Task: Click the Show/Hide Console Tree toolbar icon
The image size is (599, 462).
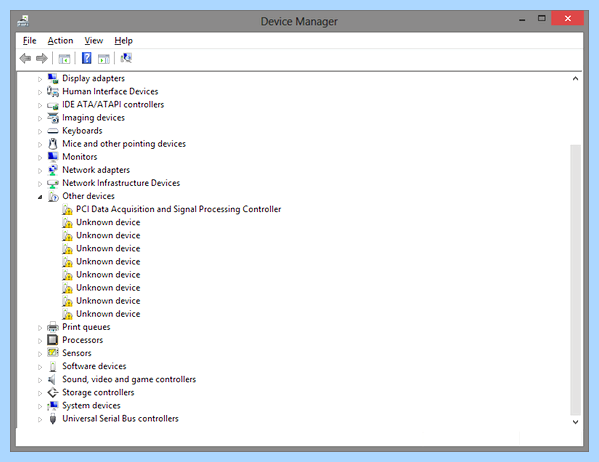Action: point(64,58)
